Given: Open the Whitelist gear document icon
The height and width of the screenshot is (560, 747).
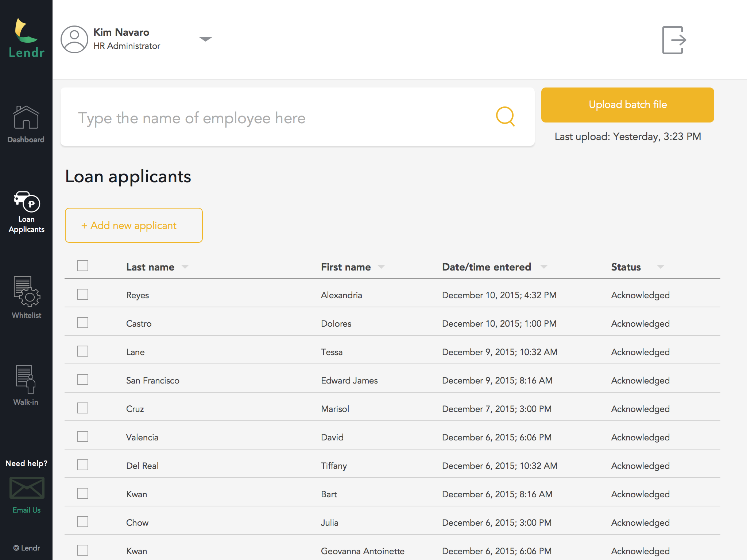Looking at the screenshot, I should (x=27, y=291).
